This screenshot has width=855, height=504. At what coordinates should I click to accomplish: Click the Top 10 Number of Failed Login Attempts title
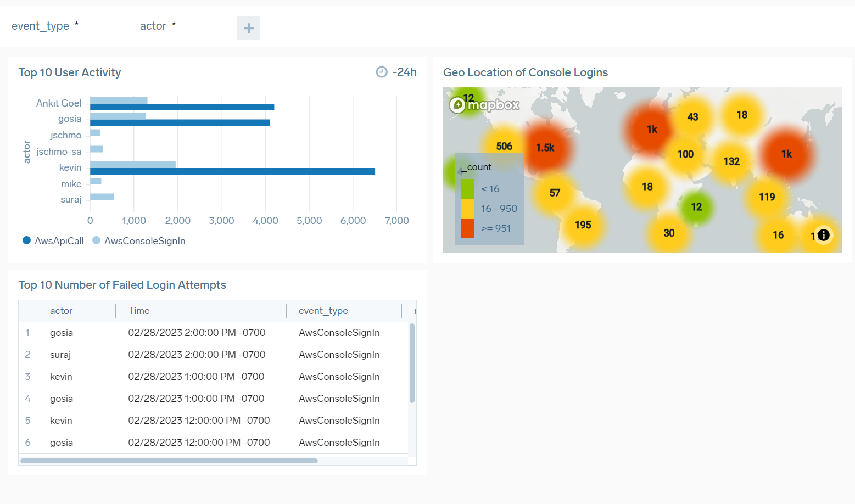click(122, 285)
